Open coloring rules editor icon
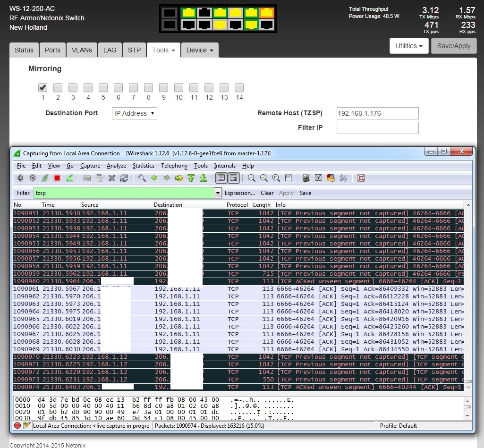Image resolution: width=484 pixels, height=448 pixels. coord(331,178)
